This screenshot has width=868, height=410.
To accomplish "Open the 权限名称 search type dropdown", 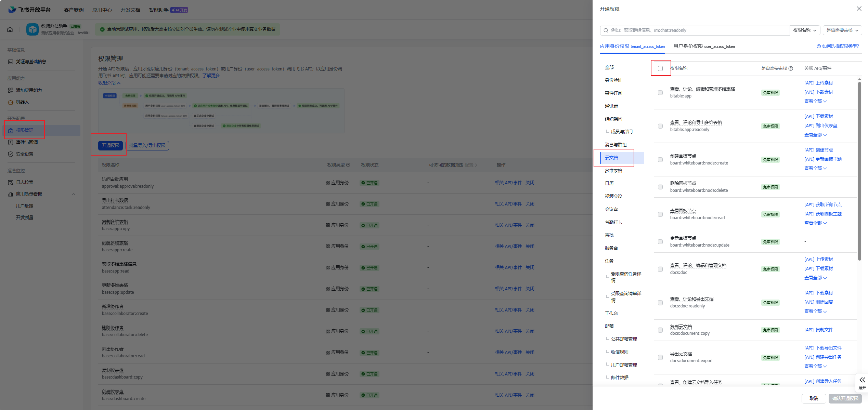I will click(805, 30).
